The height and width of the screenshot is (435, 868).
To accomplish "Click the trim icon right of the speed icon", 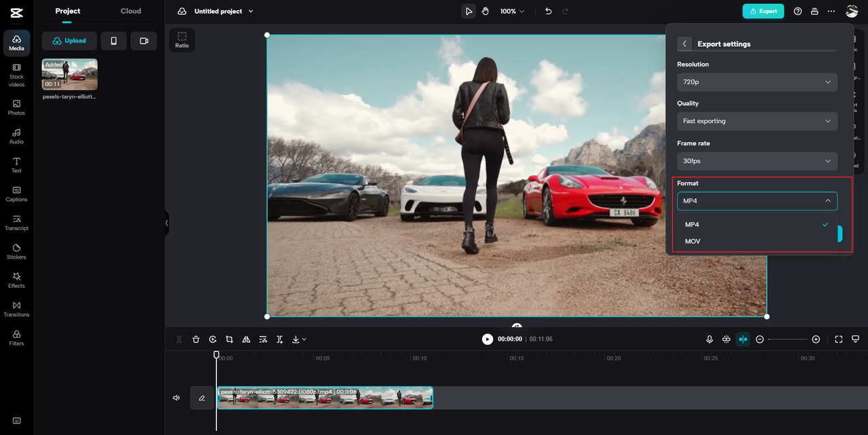I will 279,339.
